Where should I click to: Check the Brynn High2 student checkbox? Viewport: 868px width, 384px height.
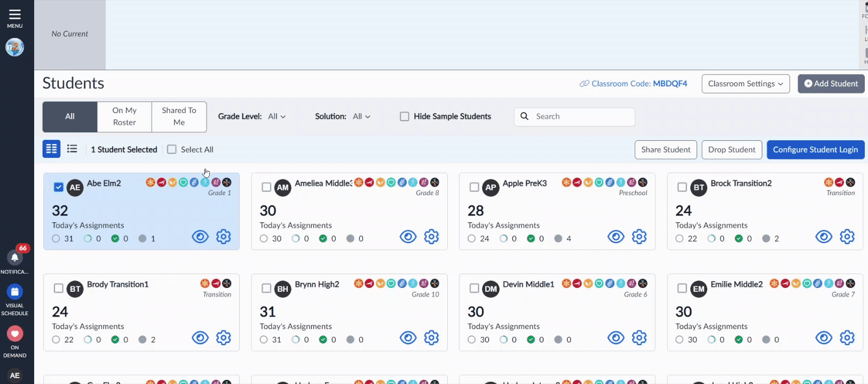[x=266, y=288]
